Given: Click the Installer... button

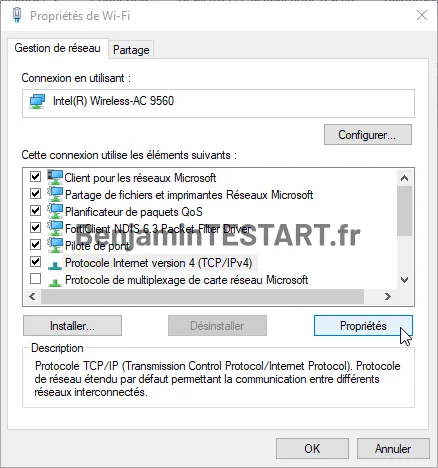Looking at the screenshot, I should click(72, 326).
